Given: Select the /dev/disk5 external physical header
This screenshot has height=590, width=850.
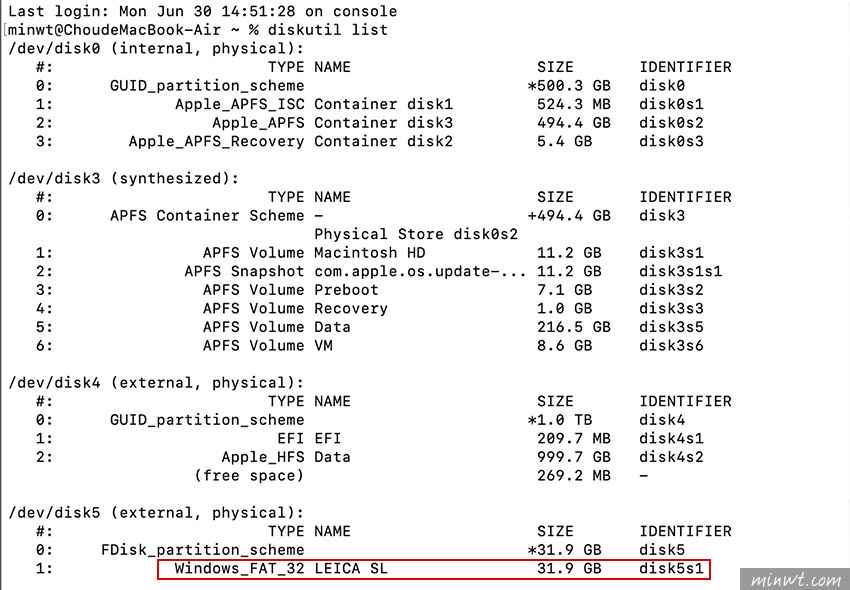Looking at the screenshot, I should click(156, 512).
